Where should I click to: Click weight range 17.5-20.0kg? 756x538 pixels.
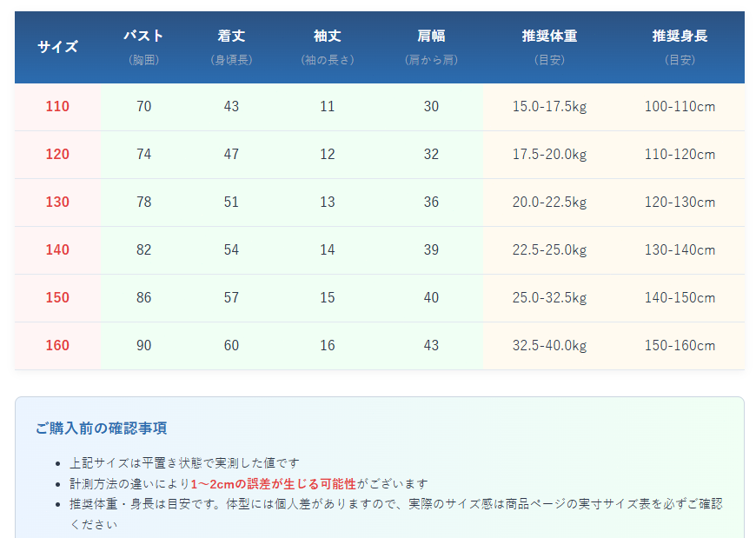(x=550, y=155)
